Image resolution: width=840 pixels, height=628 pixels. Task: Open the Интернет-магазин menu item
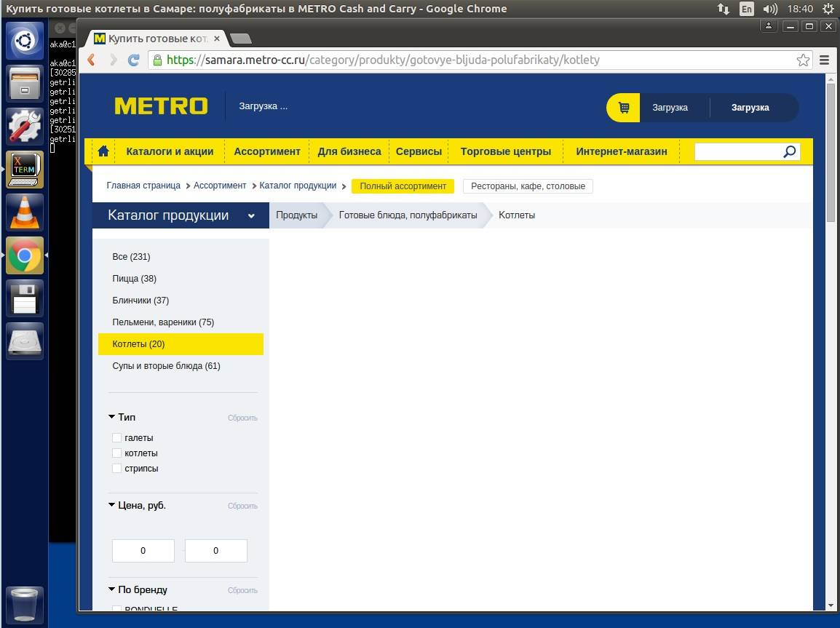click(x=621, y=151)
